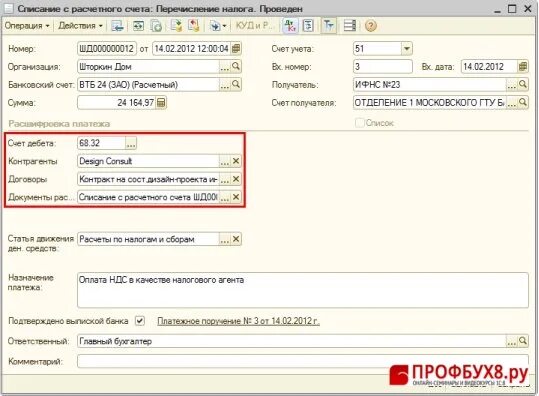The image size is (539, 396).
Task: Open the Операция dropdown menu
Action: pos(27,26)
